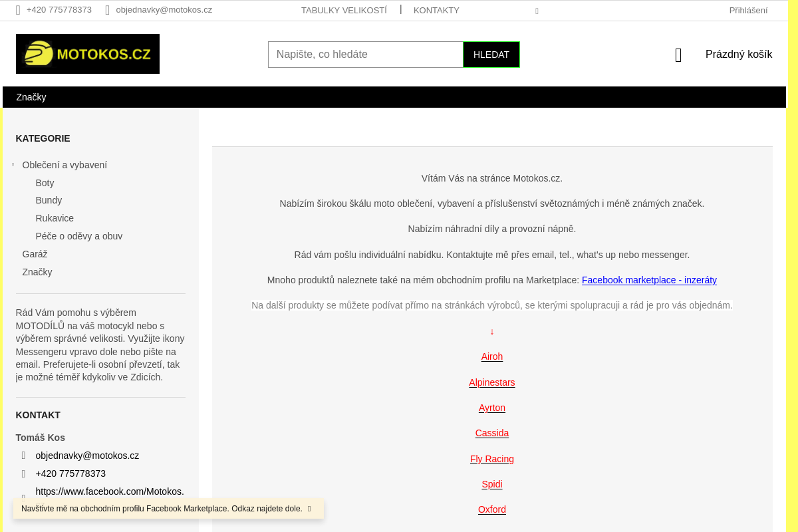Click the top bar email objednavky@motokos.cz
The width and height of the screenshot is (798, 532).
pyautogui.click(x=164, y=10)
